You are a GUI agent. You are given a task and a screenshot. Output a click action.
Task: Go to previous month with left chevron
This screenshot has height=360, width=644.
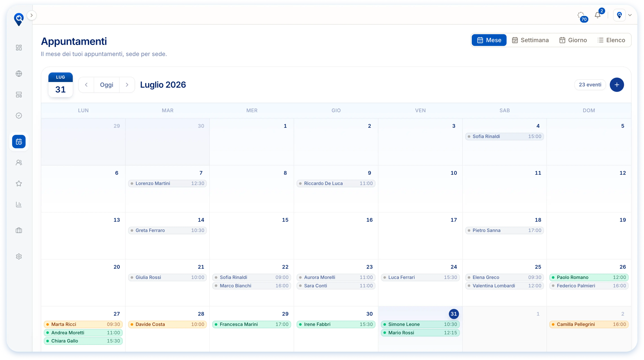pos(86,85)
